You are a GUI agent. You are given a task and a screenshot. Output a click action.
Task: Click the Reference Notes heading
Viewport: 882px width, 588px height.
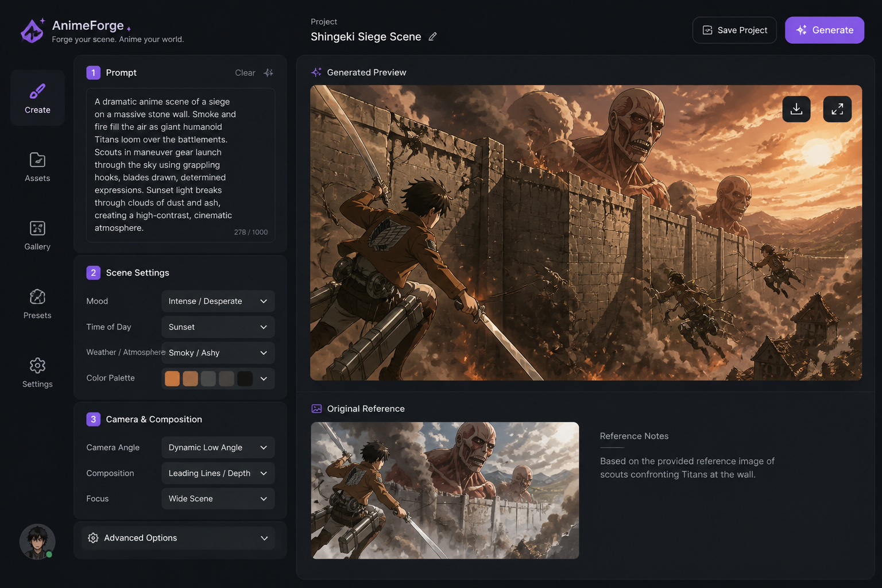coord(634,436)
